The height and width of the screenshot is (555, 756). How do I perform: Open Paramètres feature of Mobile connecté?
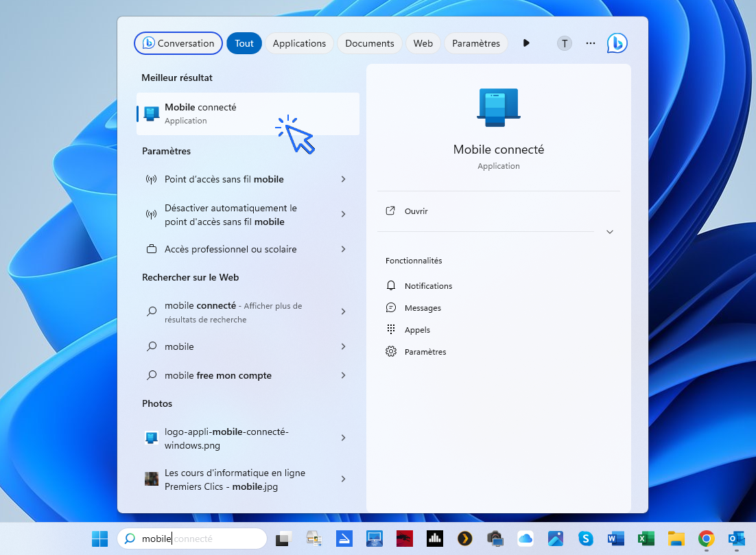416,352
